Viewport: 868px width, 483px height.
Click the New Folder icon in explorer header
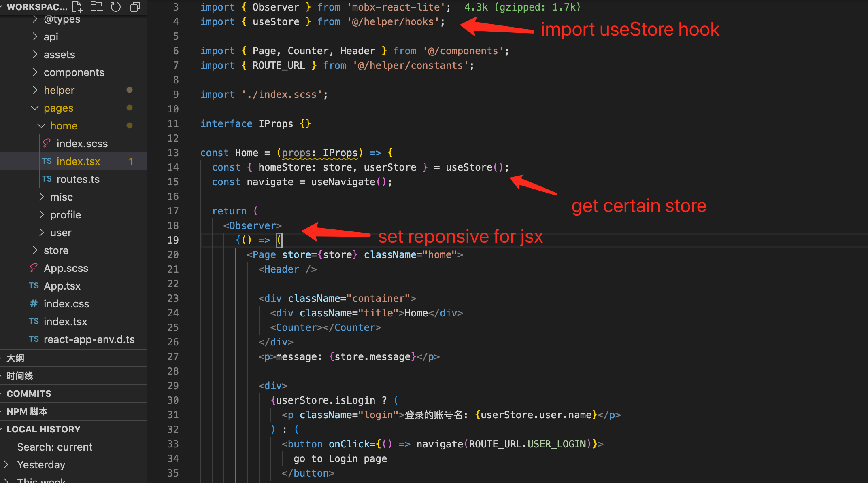tap(96, 6)
